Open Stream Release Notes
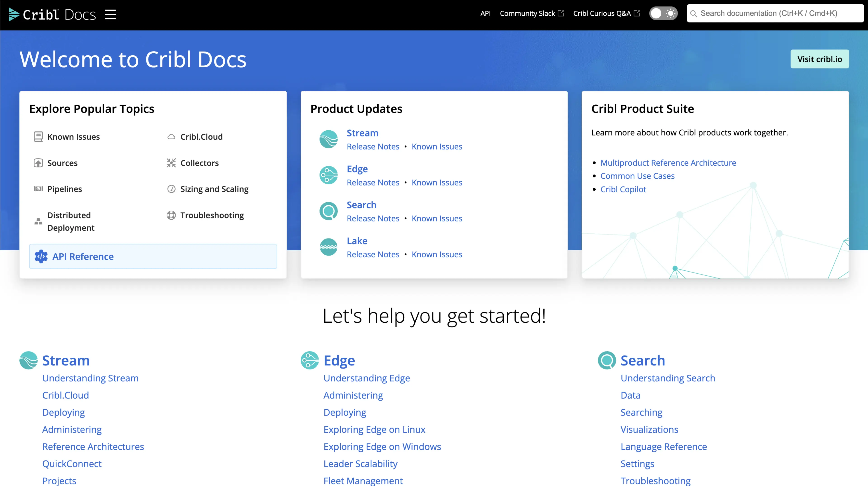Viewport: 868px width, 486px height. [373, 146]
